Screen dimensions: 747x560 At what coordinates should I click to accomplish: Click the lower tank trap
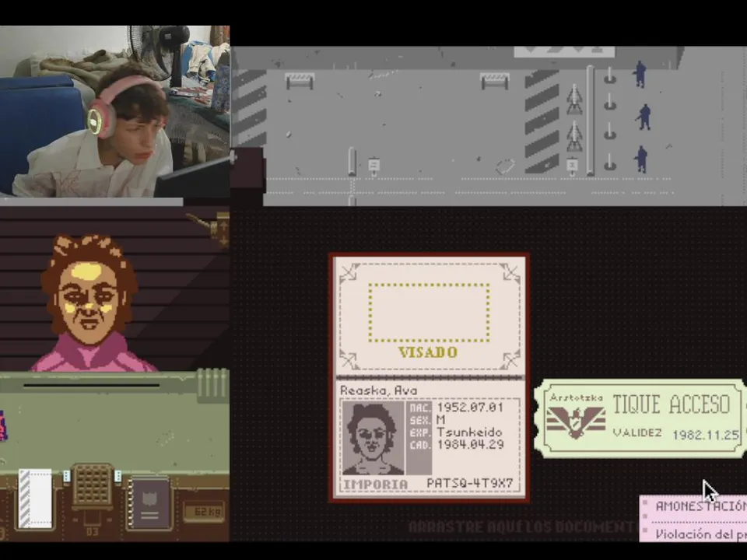[574, 136]
